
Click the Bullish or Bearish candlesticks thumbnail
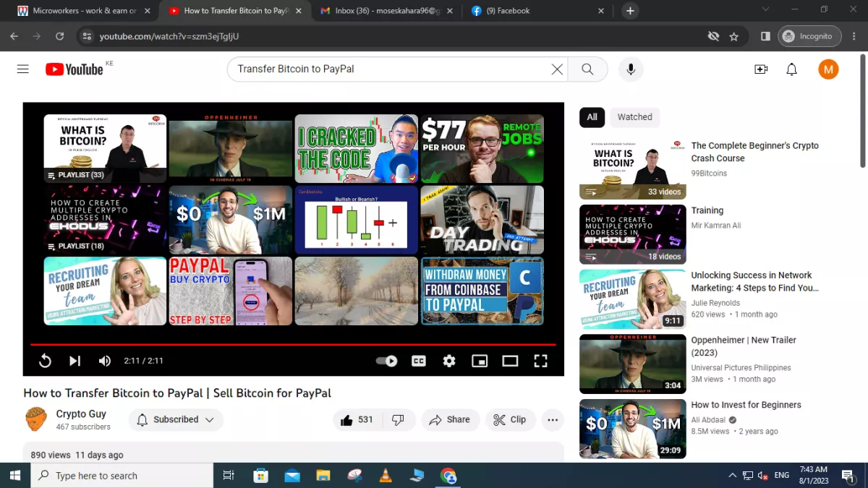(357, 220)
